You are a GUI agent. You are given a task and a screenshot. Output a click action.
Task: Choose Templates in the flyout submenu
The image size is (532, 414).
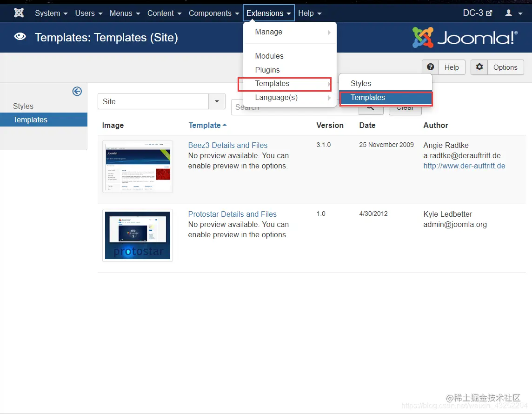[x=386, y=98]
